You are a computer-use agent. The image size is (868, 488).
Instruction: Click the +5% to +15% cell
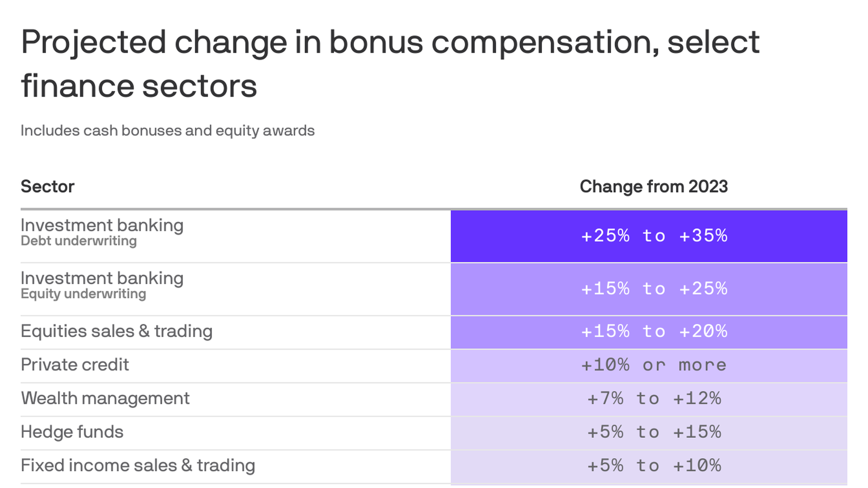pyautogui.click(x=654, y=432)
